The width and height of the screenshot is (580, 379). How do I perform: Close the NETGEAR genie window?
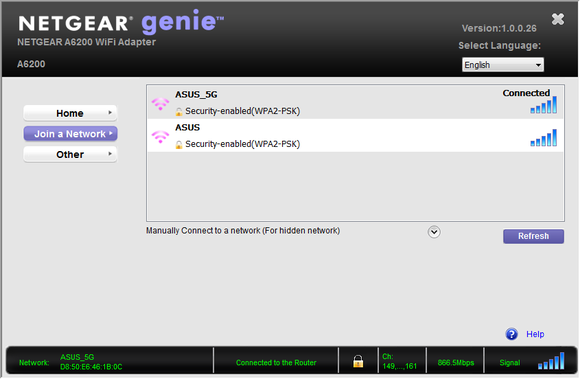pos(558,19)
